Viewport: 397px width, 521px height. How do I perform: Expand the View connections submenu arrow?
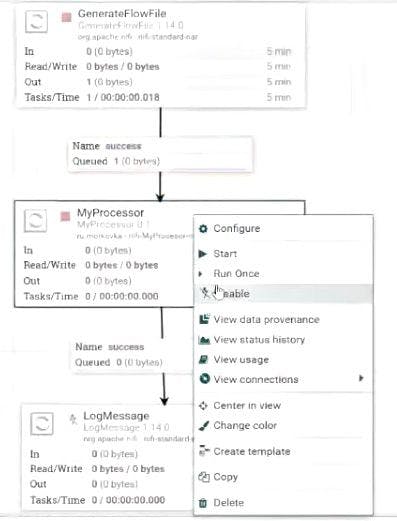point(361,378)
